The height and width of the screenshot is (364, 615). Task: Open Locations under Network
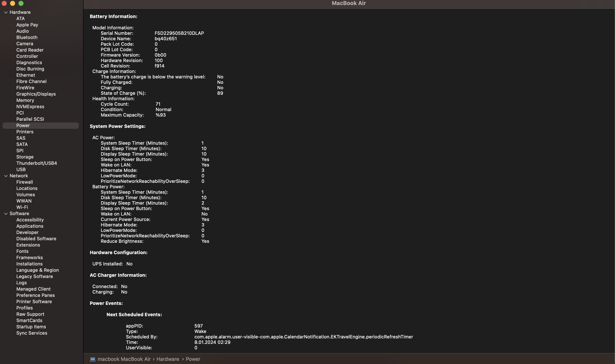click(x=27, y=188)
